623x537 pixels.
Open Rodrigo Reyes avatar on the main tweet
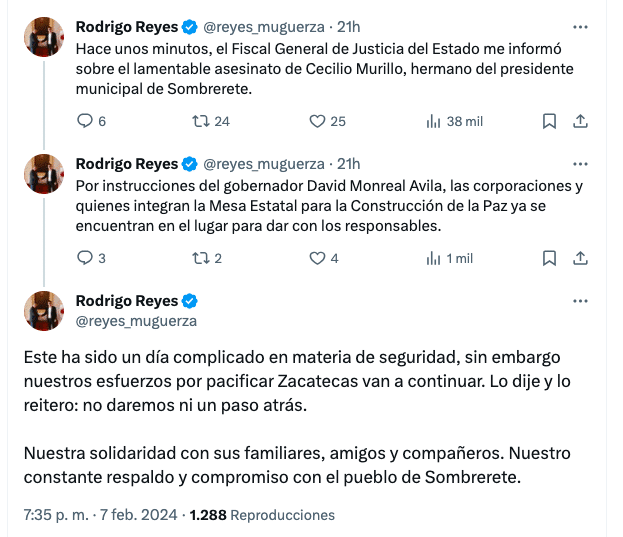click(44, 311)
